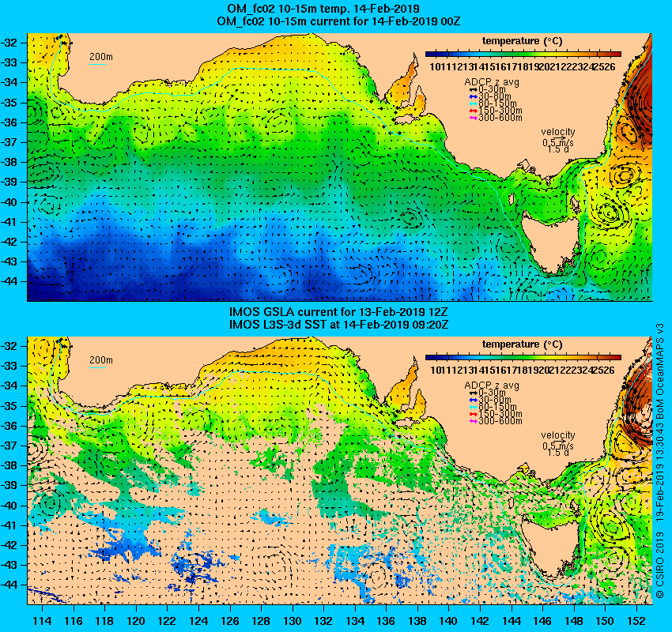Viewport: 672px width, 632px height.
Task: Click latitude label '-32' on bottom map
Action: tap(9, 345)
